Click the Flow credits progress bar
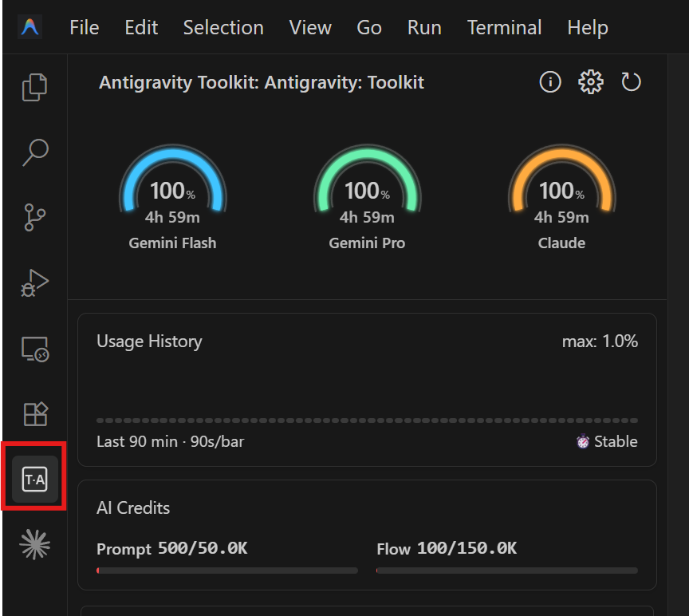The image size is (689, 616). [x=506, y=571]
